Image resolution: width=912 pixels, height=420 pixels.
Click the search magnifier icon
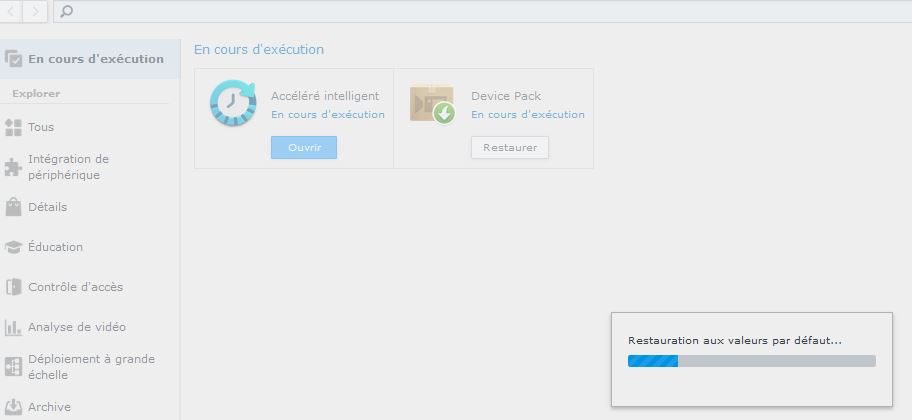pyautogui.click(x=67, y=11)
